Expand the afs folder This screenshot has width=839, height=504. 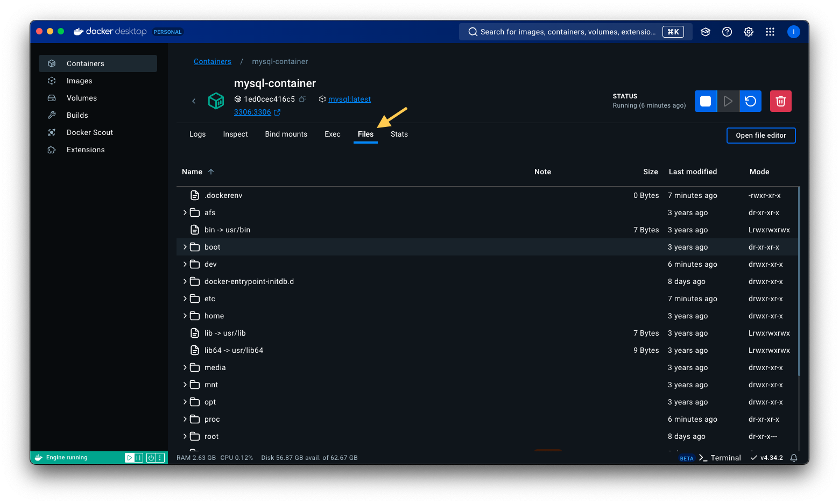[185, 212]
